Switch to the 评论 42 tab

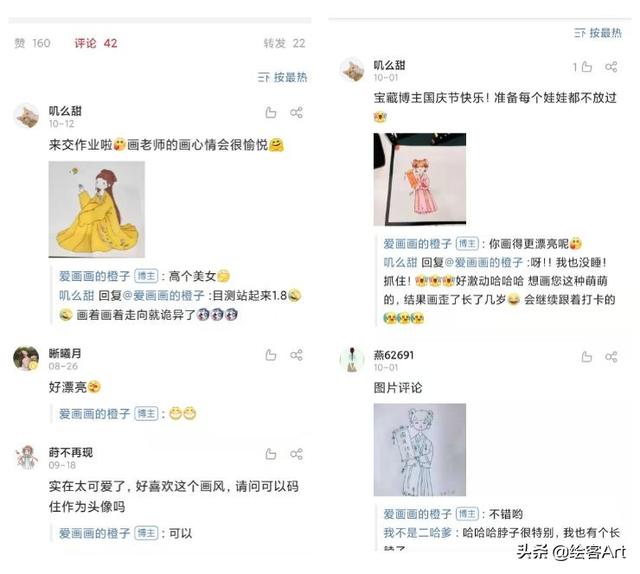click(x=96, y=43)
